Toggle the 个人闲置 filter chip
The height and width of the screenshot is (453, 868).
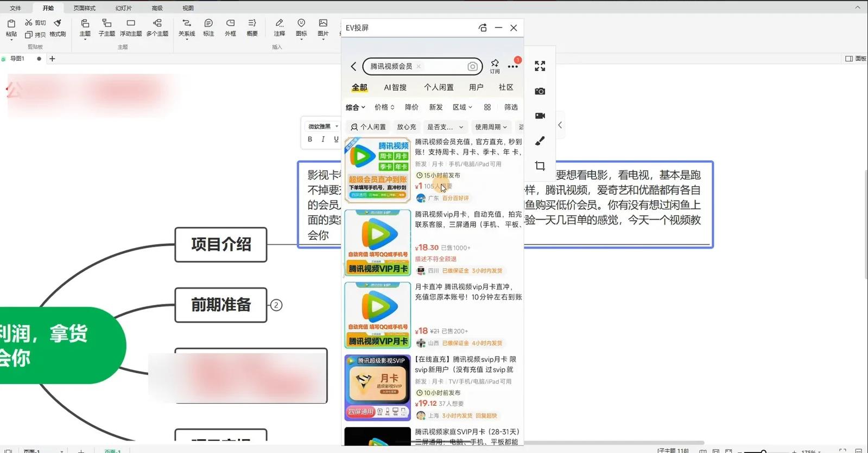click(x=368, y=127)
